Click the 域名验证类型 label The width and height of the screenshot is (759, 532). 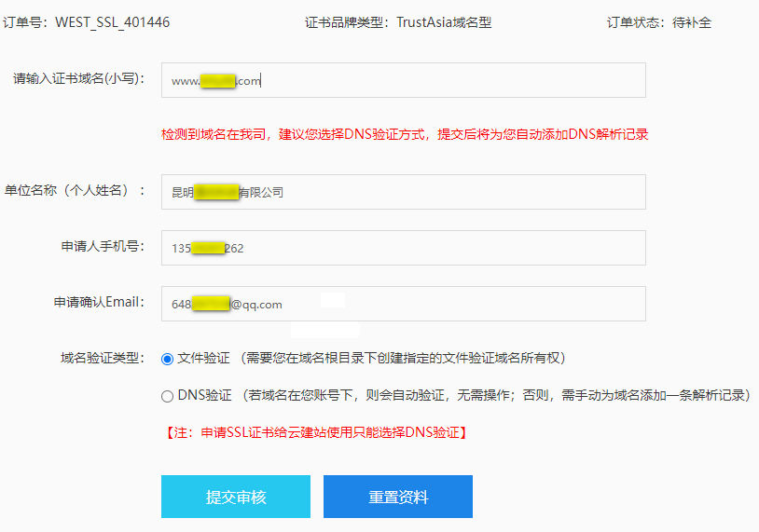[103, 359]
